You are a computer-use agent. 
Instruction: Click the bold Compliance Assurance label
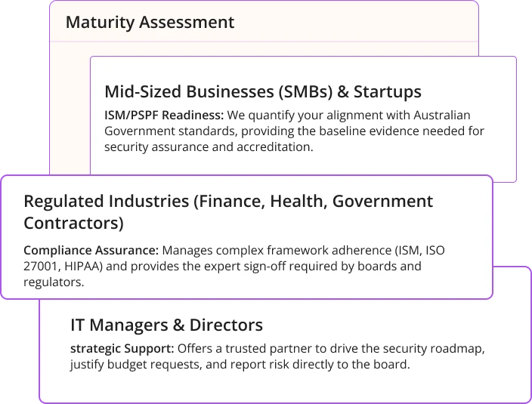pyautogui.click(x=91, y=250)
